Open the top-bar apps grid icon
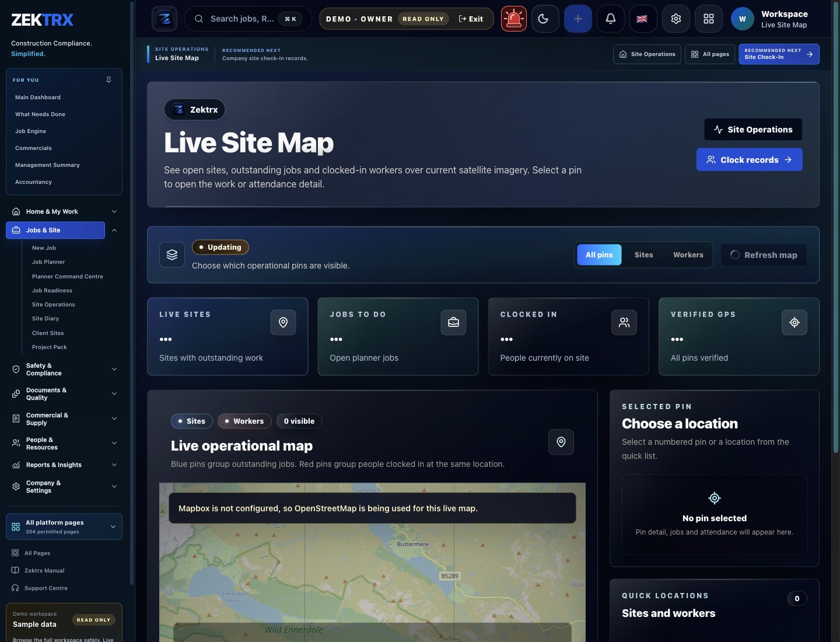 709,19
